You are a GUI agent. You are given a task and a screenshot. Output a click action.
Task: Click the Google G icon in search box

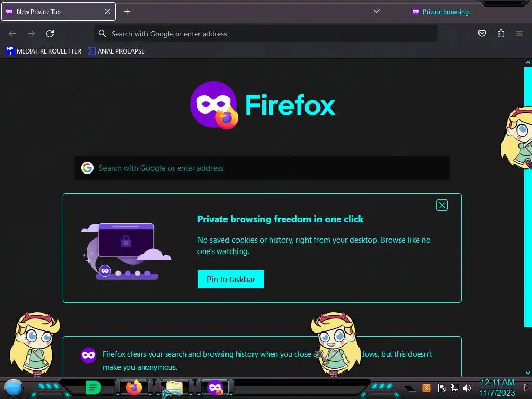(87, 168)
